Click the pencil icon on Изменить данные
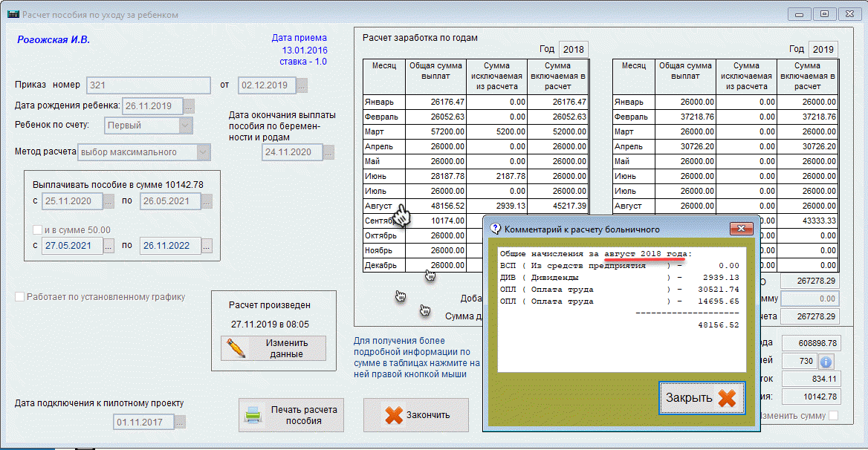868x450 pixels. click(x=236, y=348)
